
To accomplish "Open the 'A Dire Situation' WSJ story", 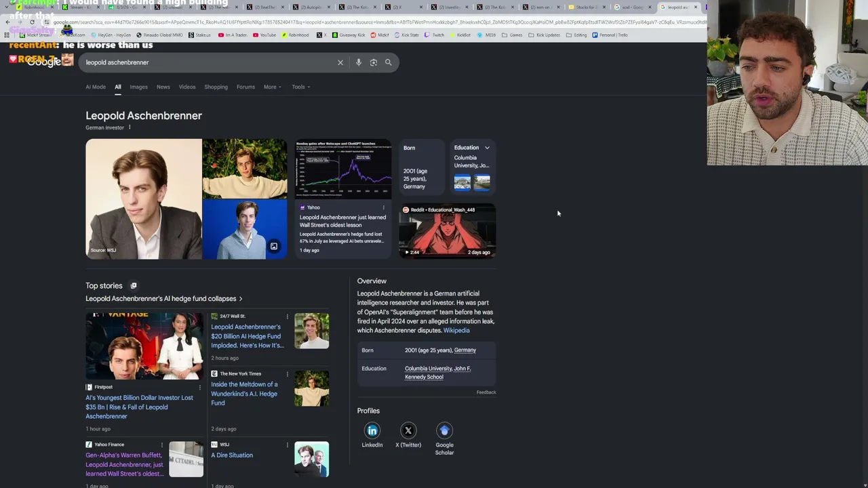I will click(x=232, y=455).
